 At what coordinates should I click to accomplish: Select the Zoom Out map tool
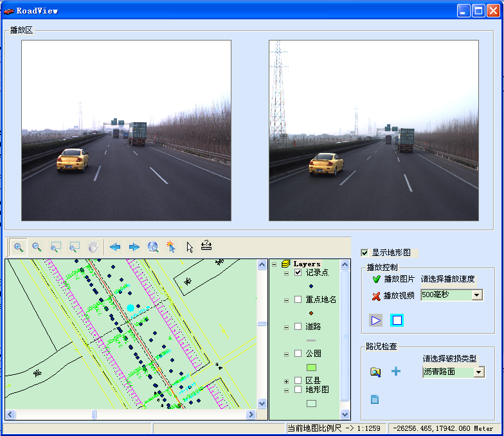[37, 247]
